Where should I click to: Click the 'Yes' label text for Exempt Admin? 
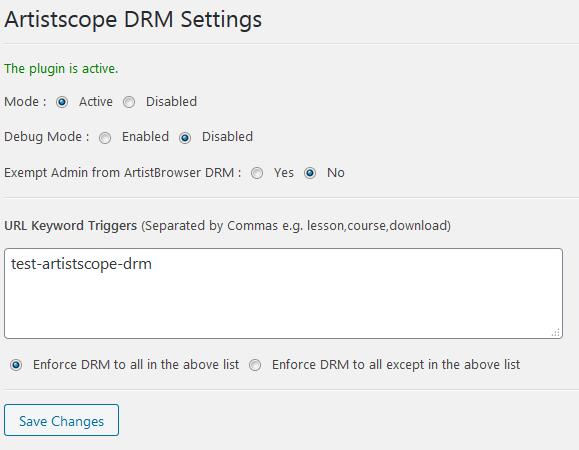[284, 172]
